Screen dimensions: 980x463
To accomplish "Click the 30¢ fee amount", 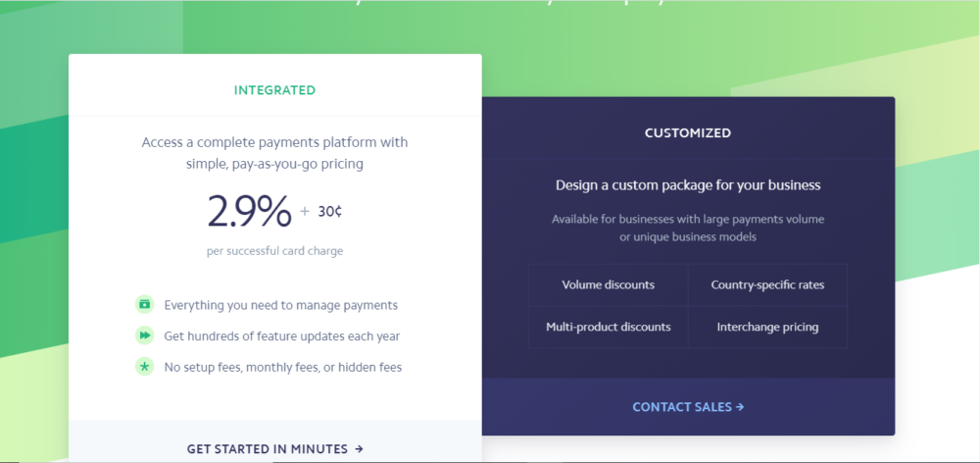I will pos(329,210).
